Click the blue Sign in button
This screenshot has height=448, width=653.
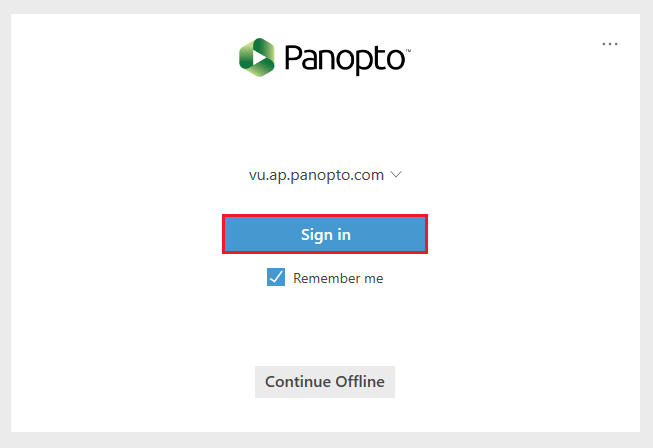(x=325, y=234)
